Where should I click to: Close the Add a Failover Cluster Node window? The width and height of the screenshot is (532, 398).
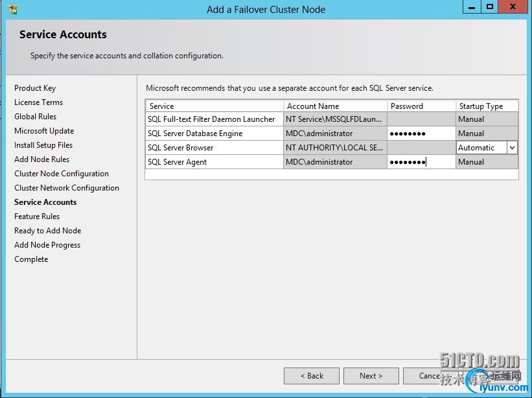coord(513,6)
